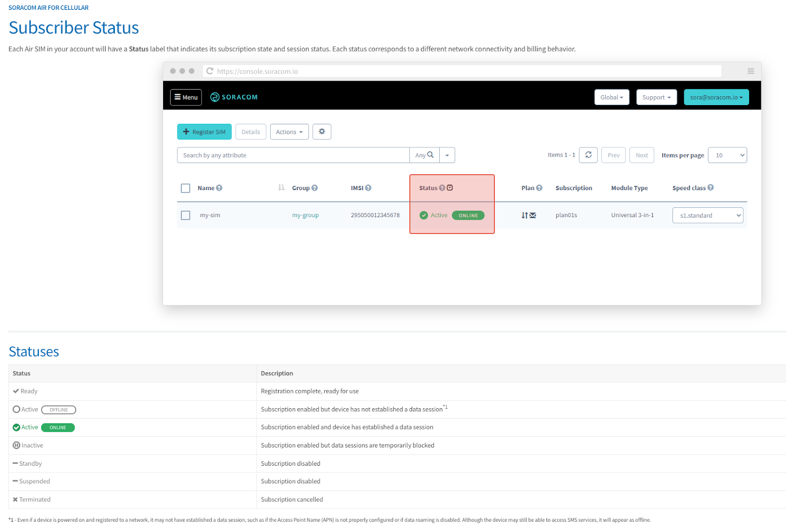
Task: Click the sort toggle next to Group column
Action: point(281,187)
